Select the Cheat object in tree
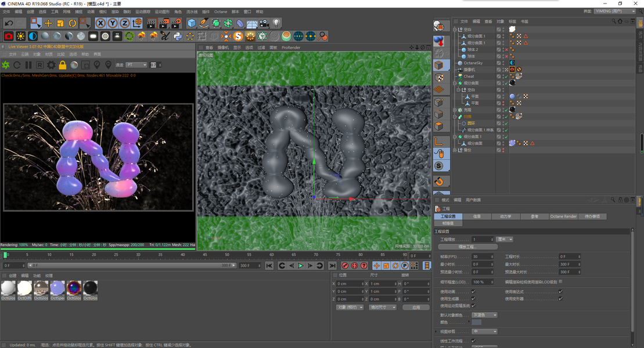Image resolution: width=644 pixels, height=348 pixels. (469, 77)
